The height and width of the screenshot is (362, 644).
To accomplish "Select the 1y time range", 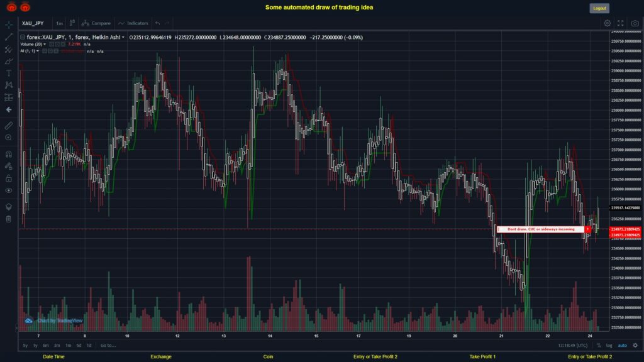I will click(x=35, y=345).
